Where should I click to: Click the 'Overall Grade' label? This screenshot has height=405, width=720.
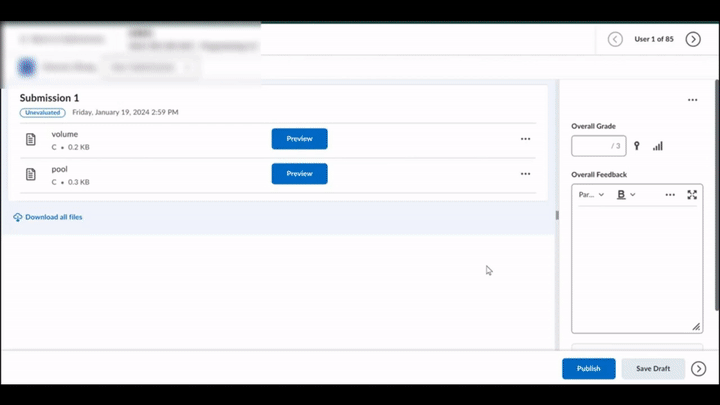[593, 126]
